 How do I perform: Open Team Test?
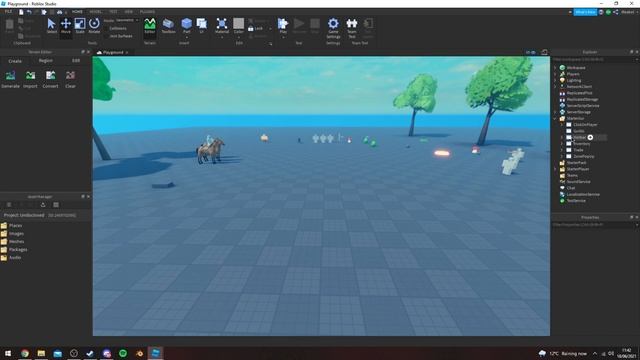pyautogui.click(x=351, y=28)
